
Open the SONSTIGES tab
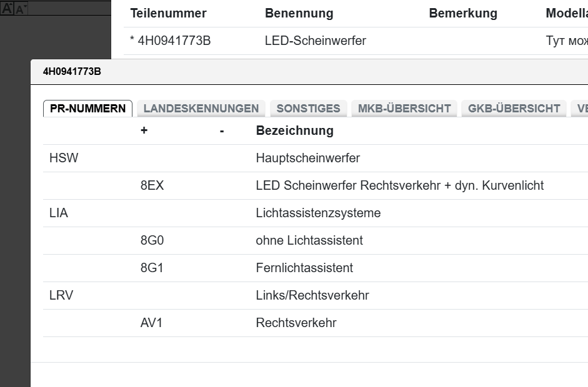309,108
